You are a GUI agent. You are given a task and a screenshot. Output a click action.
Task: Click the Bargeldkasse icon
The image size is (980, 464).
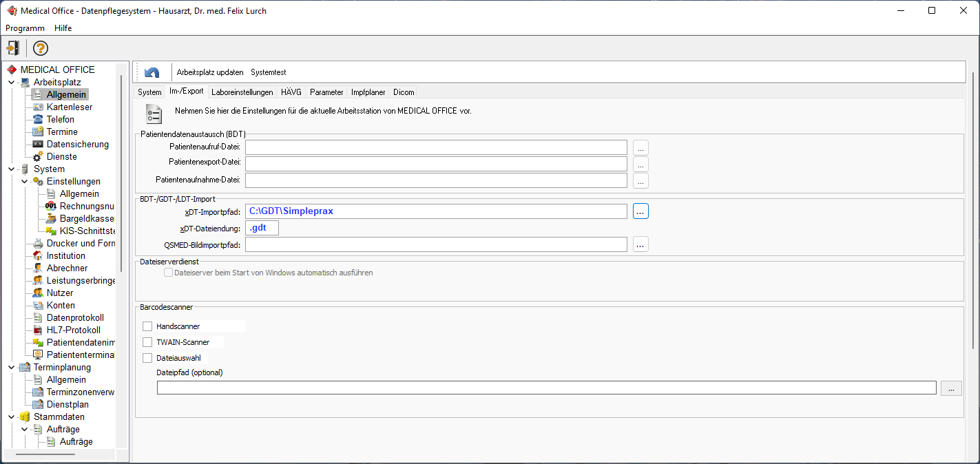[52, 218]
